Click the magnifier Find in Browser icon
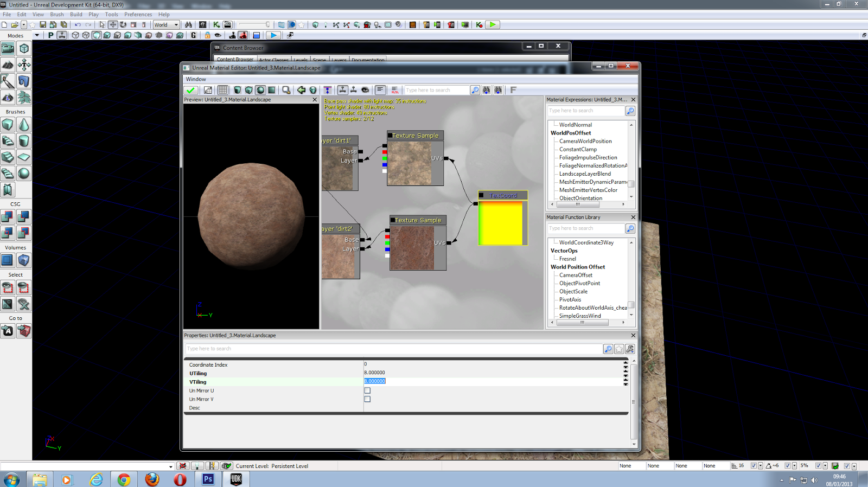 pyautogui.click(x=286, y=90)
